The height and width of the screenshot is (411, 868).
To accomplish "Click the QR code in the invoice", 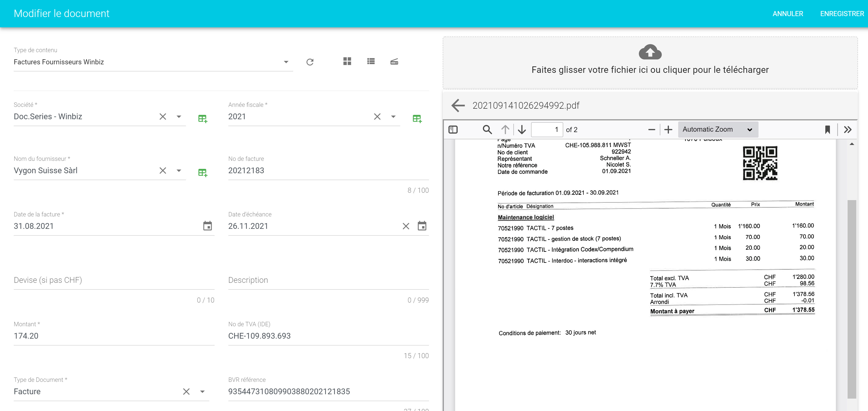I will (760, 163).
